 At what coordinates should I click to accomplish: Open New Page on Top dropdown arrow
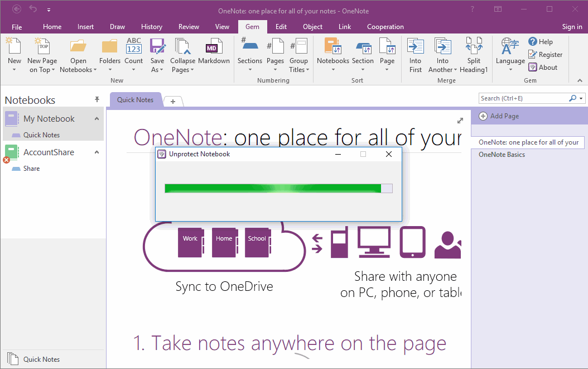pyautogui.click(x=53, y=70)
